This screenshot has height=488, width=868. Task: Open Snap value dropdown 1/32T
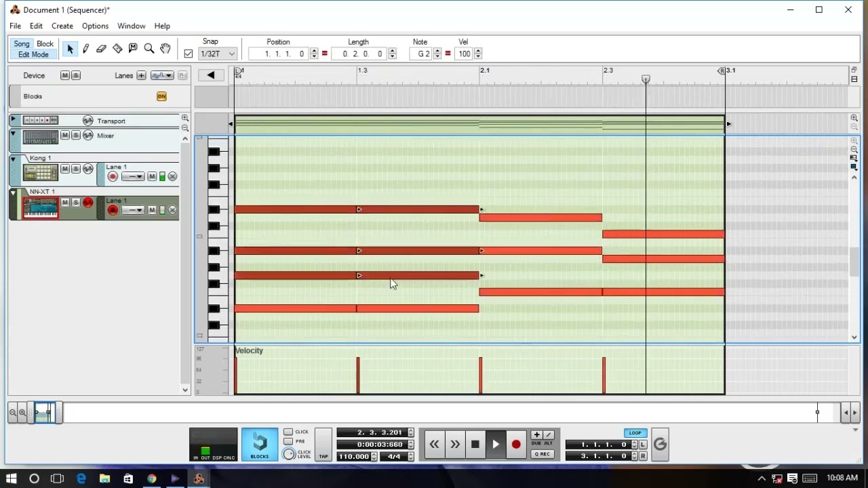217,54
